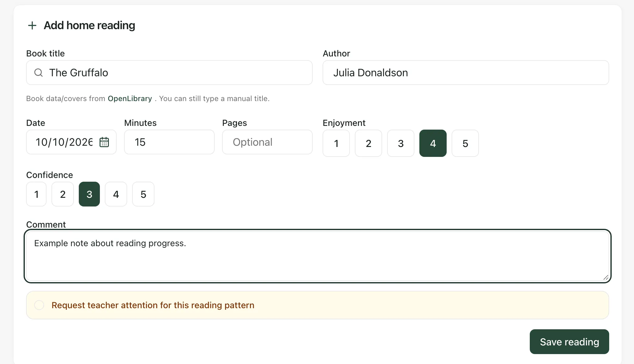Image resolution: width=634 pixels, height=364 pixels.
Task: Click inside the Comment text area
Action: point(318,256)
